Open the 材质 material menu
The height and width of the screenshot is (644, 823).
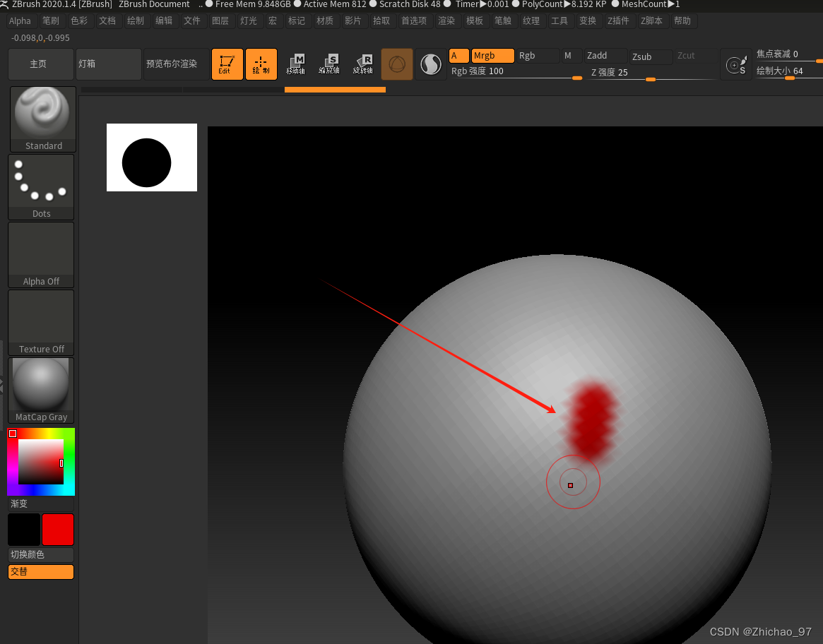point(325,21)
